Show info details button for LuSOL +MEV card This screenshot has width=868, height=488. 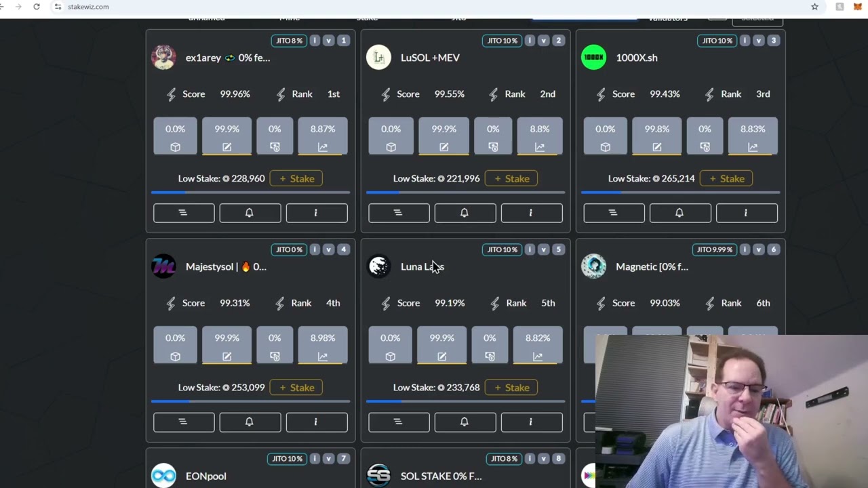coord(531,213)
